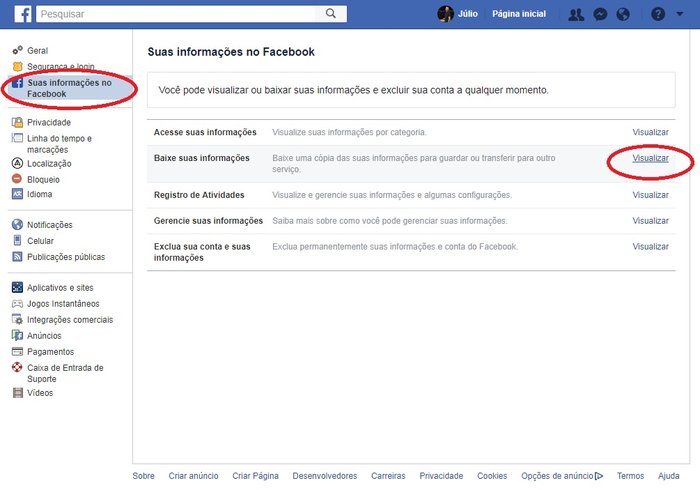This screenshot has height=490, width=700.
Task: Click the Geral gears icon
Action: pyautogui.click(x=17, y=50)
